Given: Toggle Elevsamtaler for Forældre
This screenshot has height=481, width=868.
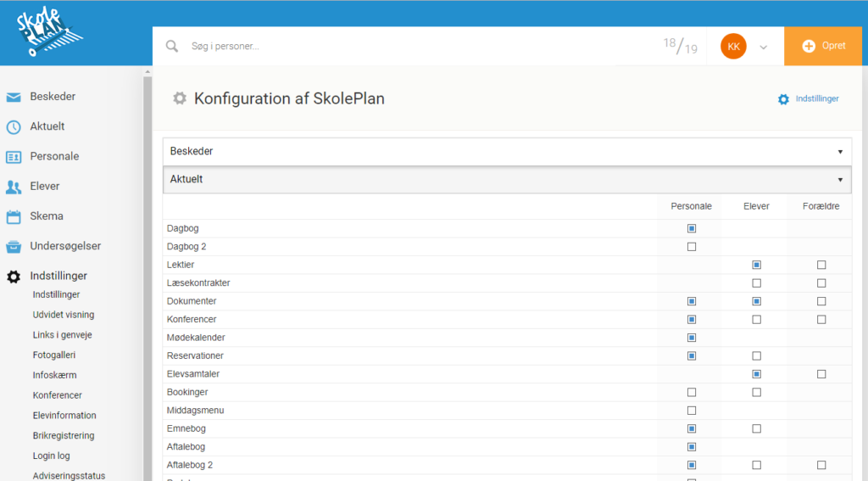Looking at the screenshot, I should [x=821, y=374].
